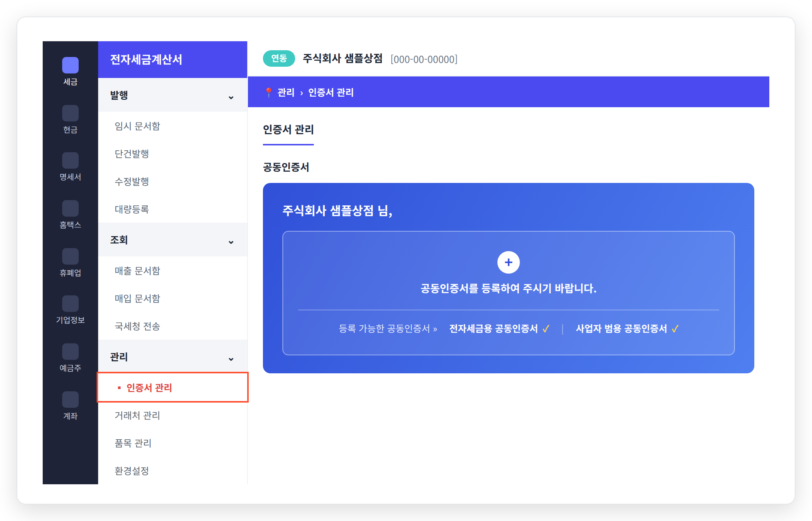Viewport: 812px width, 521px height.
Task: Open the 세금 sidebar icon
Action: pos(70,65)
